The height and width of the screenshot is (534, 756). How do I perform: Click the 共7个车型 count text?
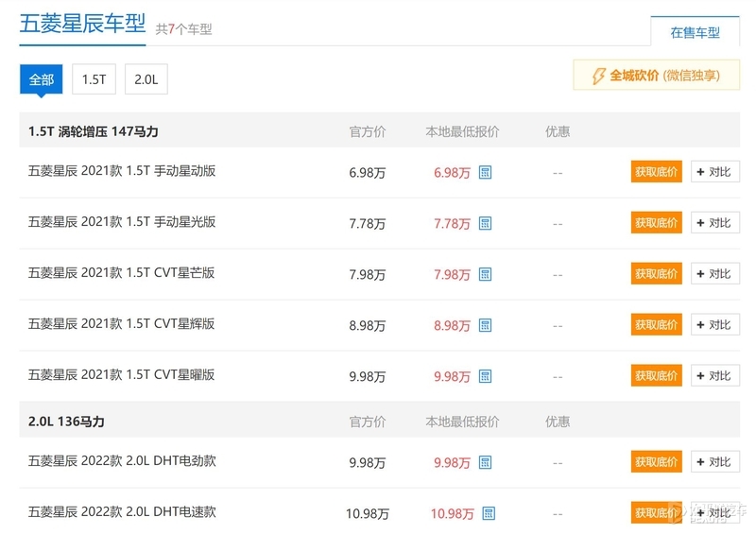[x=183, y=29]
